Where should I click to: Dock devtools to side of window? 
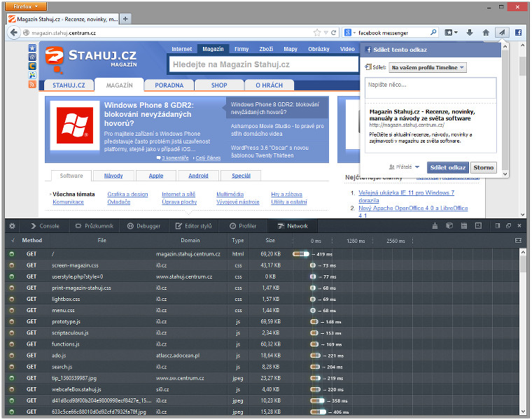point(498,226)
